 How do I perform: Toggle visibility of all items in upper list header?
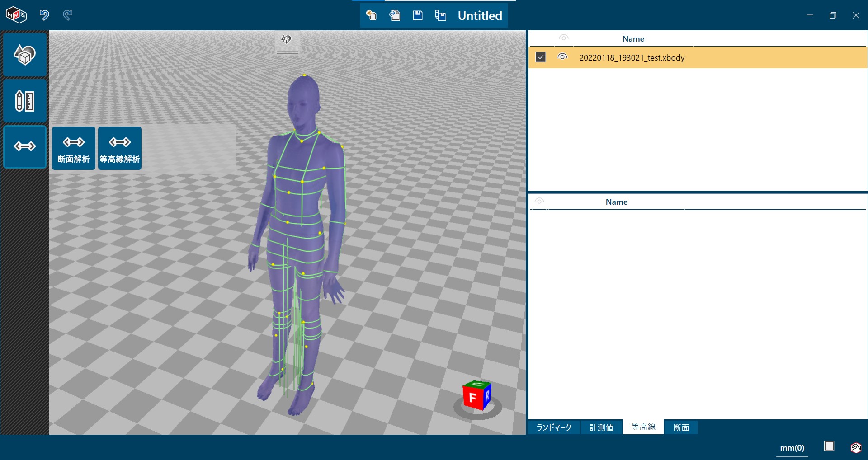pyautogui.click(x=563, y=38)
